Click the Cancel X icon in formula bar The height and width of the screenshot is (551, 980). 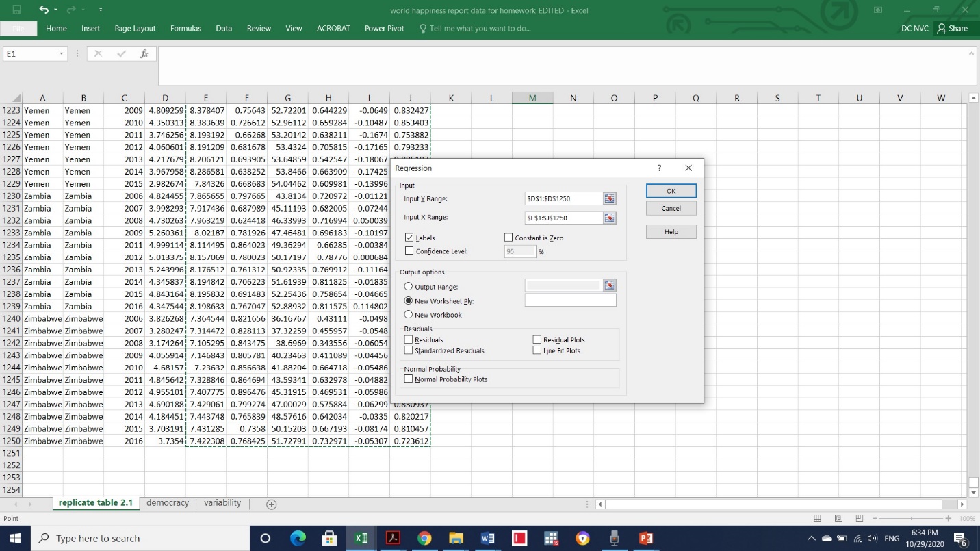pos(99,53)
